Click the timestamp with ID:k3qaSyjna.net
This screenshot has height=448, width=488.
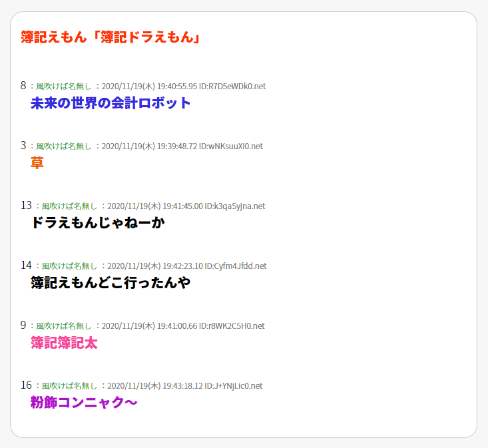tap(186, 206)
